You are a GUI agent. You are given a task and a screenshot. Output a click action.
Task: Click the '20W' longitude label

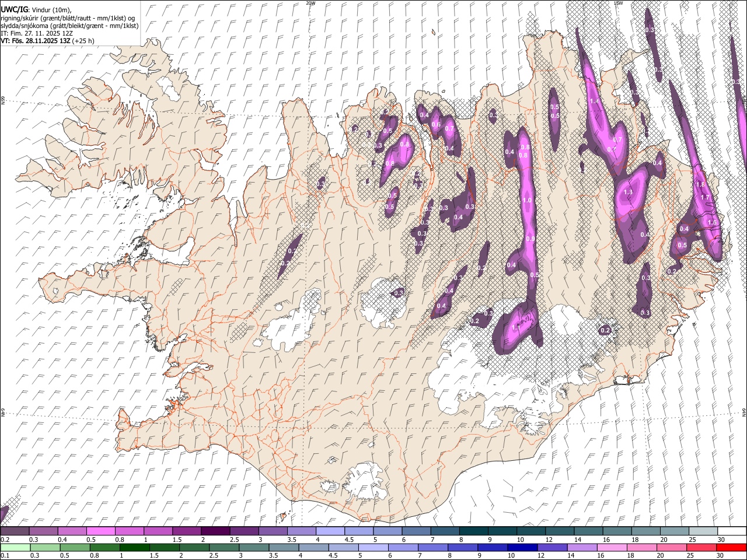tap(310, 3)
